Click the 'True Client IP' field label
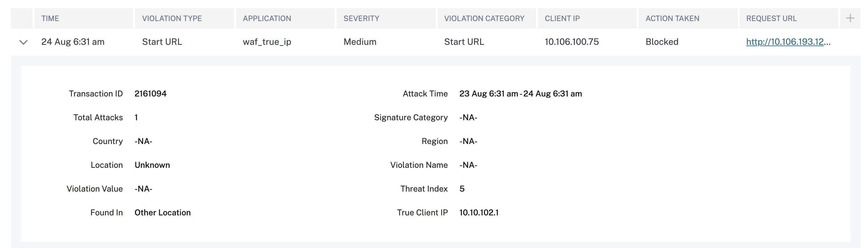Screen dimensions: 868x248 point(422,213)
